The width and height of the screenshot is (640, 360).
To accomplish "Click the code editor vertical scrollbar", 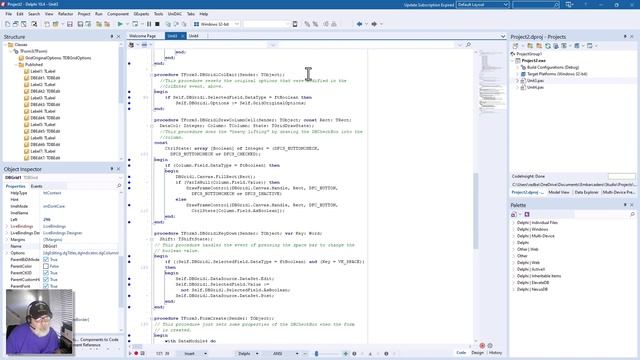I will (x=476, y=211).
